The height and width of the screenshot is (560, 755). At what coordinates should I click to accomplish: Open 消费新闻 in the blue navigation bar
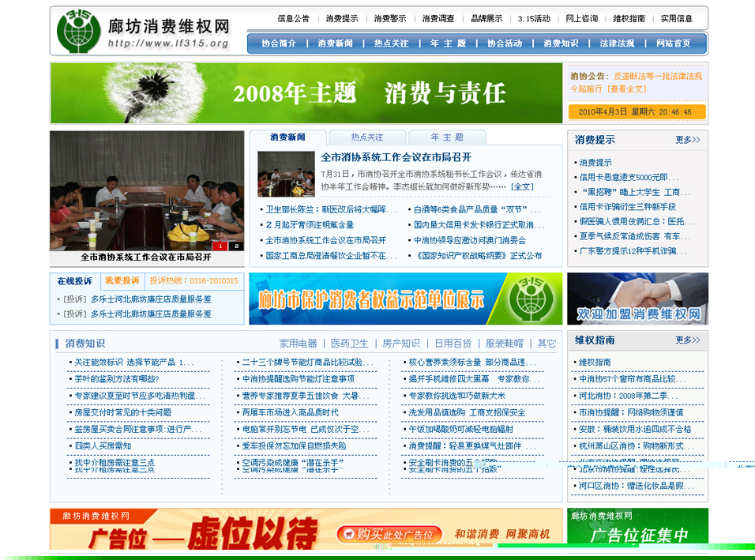[x=335, y=43]
